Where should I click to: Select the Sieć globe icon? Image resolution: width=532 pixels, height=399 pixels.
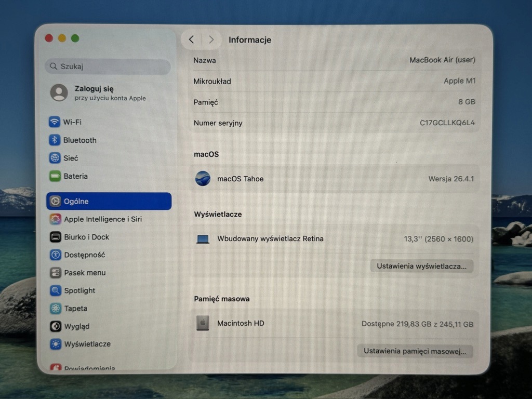click(x=55, y=158)
